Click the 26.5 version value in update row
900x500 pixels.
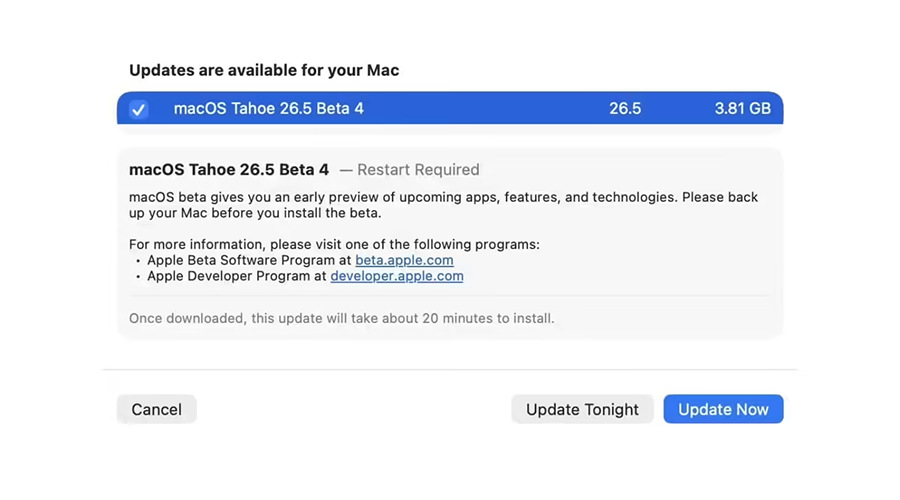(x=625, y=108)
